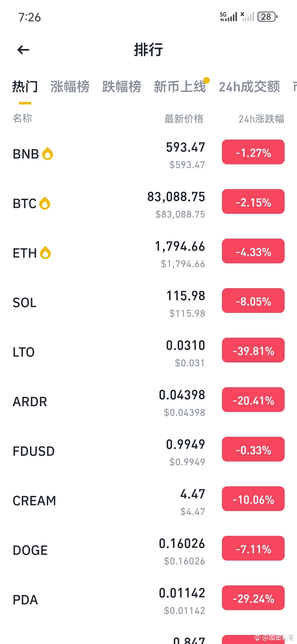Sort by 名称 column header

click(22, 118)
